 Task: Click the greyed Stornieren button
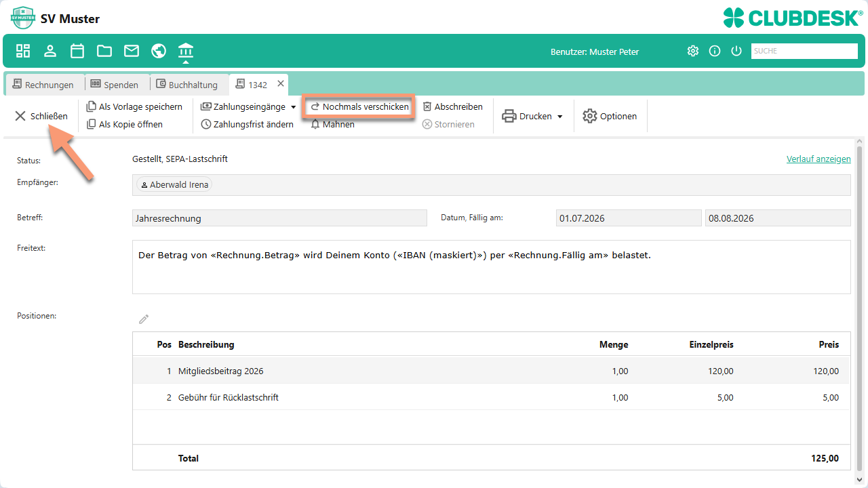pos(448,124)
